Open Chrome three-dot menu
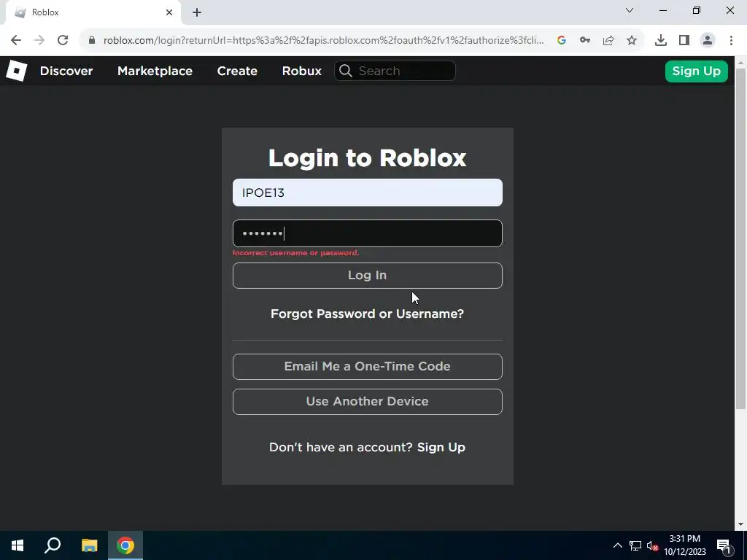The image size is (747, 560). click(731, 41)
